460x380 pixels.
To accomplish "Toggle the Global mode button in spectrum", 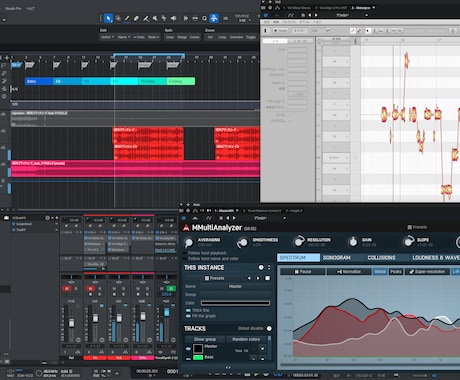I will pos(380,272).
